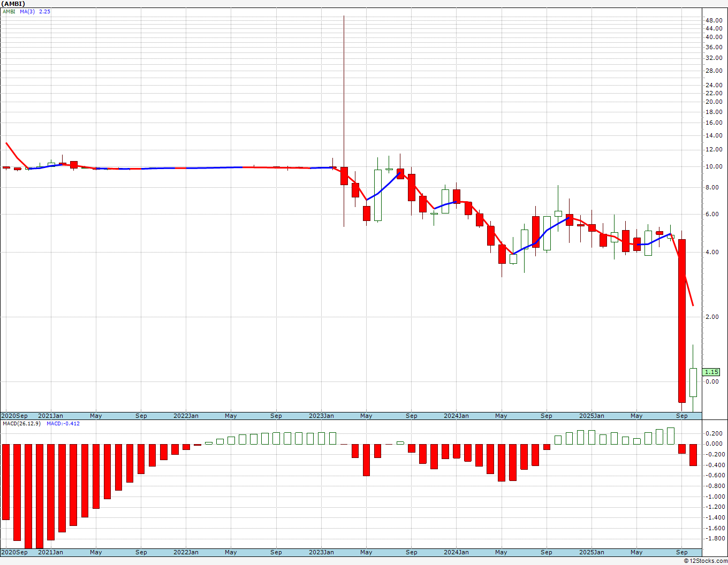
Task: Click 2020Sep on the MACD panel time axis
Action: pos(14,552)
